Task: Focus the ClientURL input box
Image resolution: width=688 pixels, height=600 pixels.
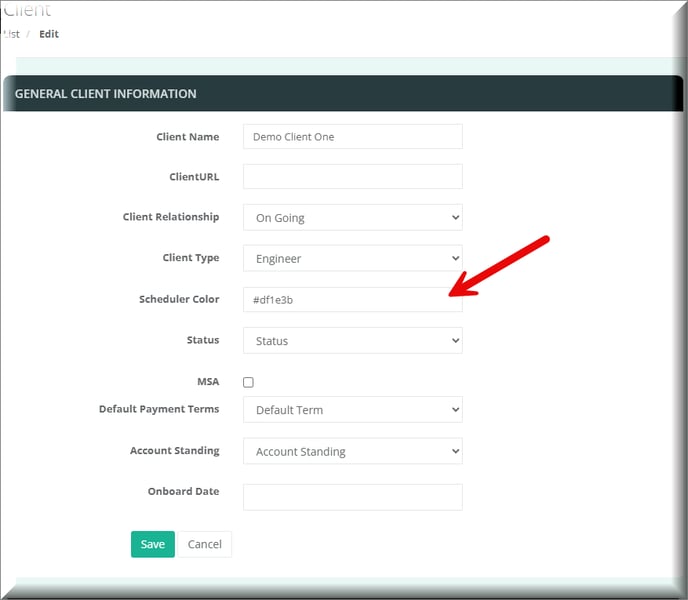Action: (352, 177)
